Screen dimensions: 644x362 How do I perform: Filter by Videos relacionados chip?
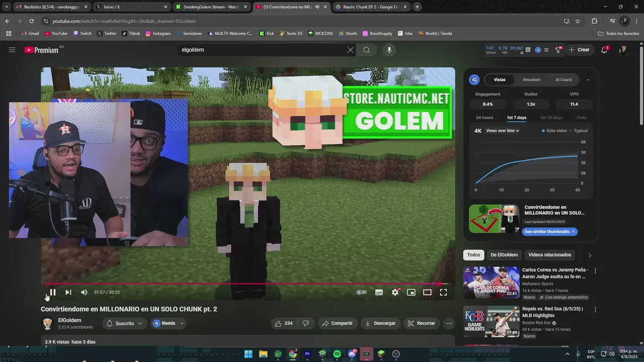(x=550, y=255)
